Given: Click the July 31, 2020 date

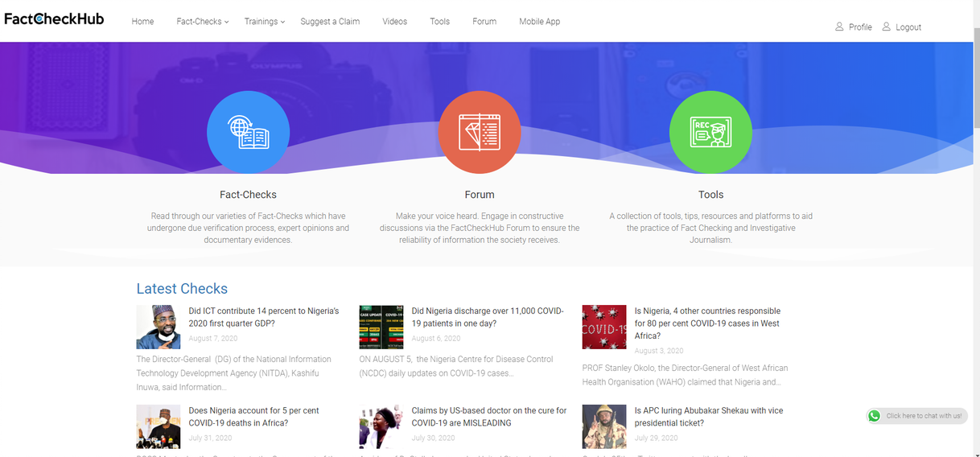Looking at the screenshot, I should [x=210, y=438].
